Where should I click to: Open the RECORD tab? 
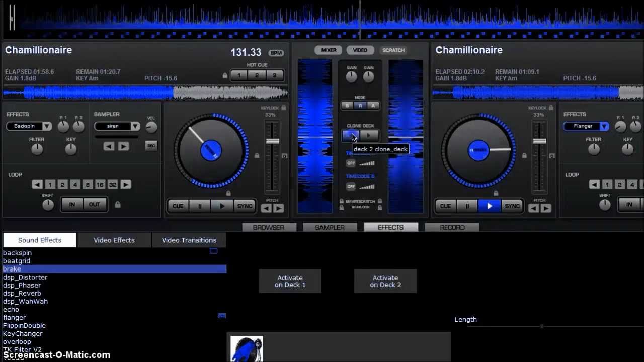[452, 227]
